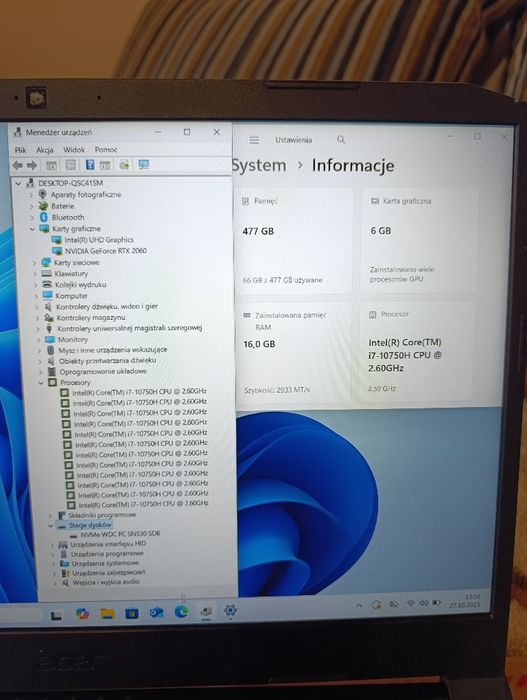
Task: Collapse the Karty graficzne category
Action: point(32,229)
